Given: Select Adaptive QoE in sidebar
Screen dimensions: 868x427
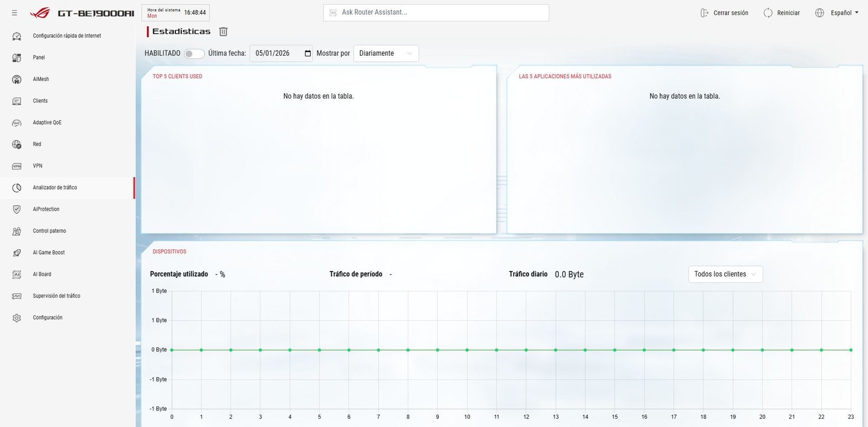Looking at the screenshot, I should point(47,122).
